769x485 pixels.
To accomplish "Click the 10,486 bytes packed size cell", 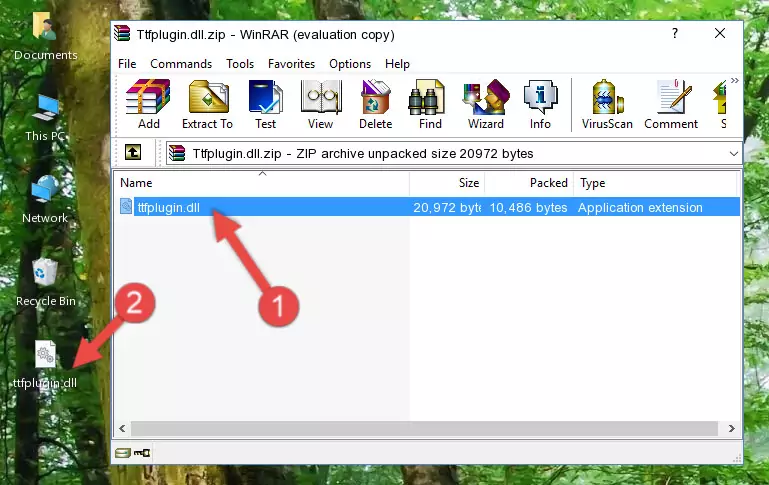I will [x=528, y=207].
